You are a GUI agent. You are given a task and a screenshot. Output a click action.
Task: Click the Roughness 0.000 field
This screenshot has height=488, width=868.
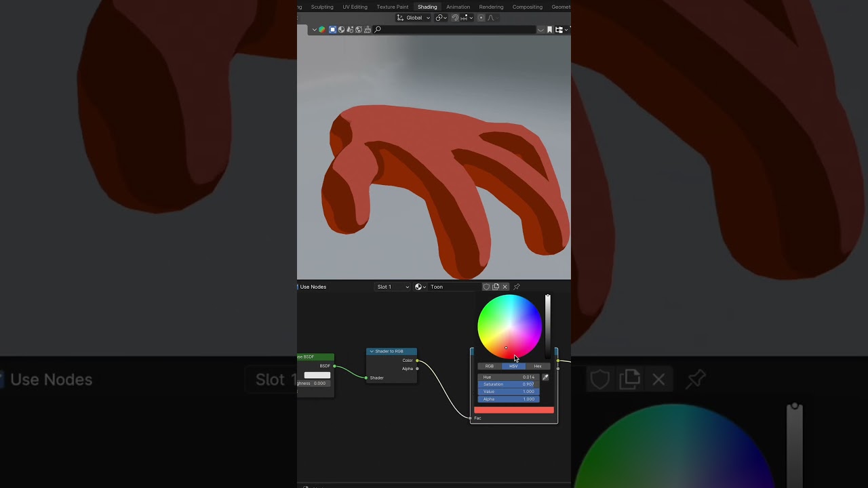(x=314, y=383)
